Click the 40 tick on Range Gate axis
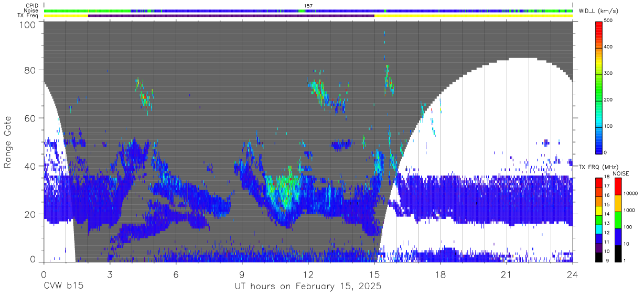644x297 pixels. (30, 166)
